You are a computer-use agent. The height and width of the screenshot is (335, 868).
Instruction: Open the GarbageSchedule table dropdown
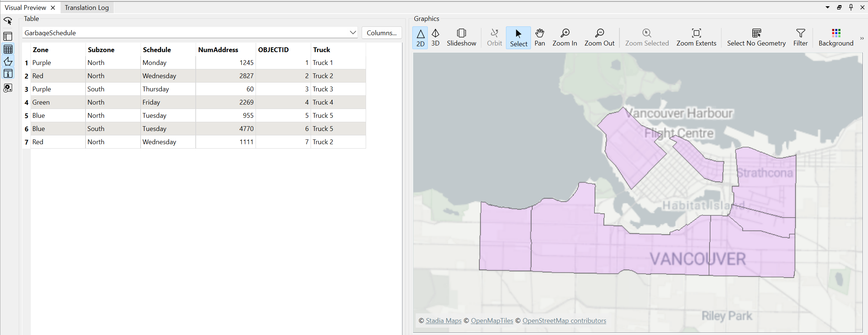352,33
